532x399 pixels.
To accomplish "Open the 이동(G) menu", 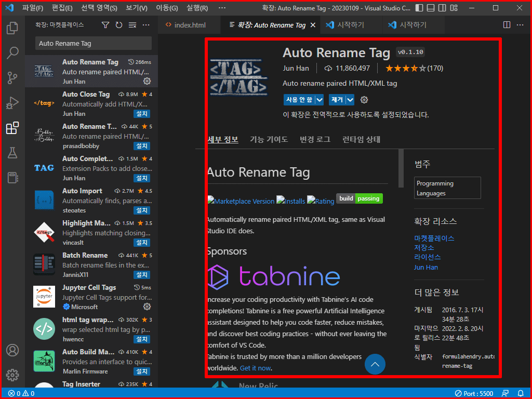I will click(x=167, y=8).
